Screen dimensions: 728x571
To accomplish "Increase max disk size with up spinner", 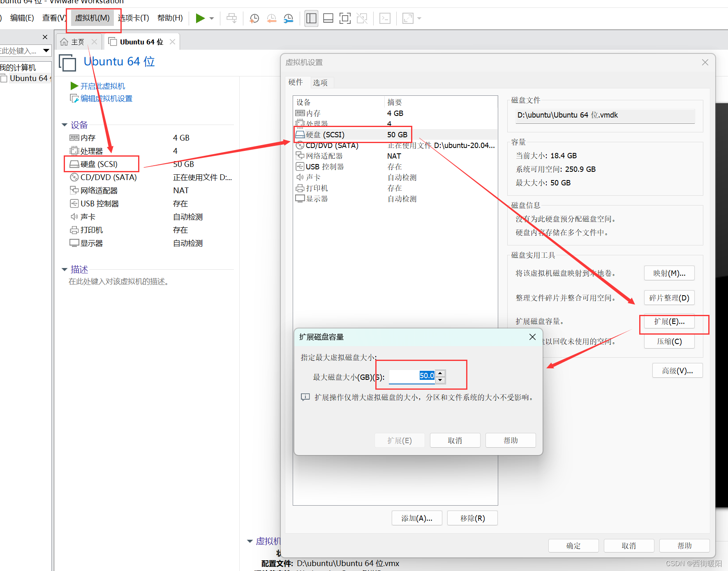I will click(440, 373).
